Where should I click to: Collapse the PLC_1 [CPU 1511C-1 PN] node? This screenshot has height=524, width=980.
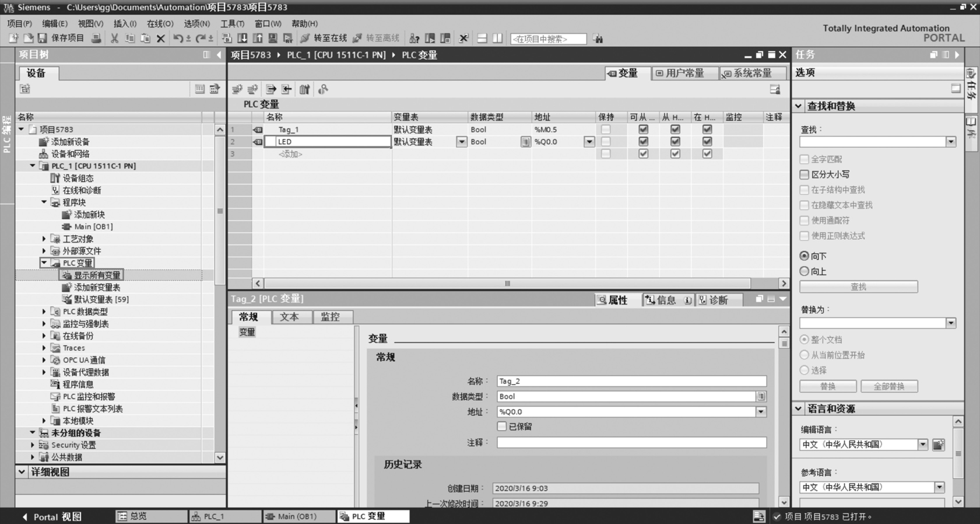[33, 166]
